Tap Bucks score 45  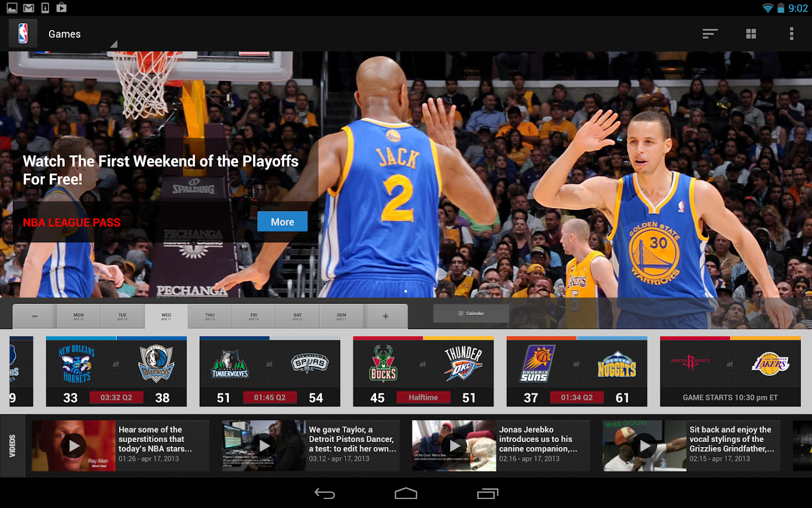(377, 398)
